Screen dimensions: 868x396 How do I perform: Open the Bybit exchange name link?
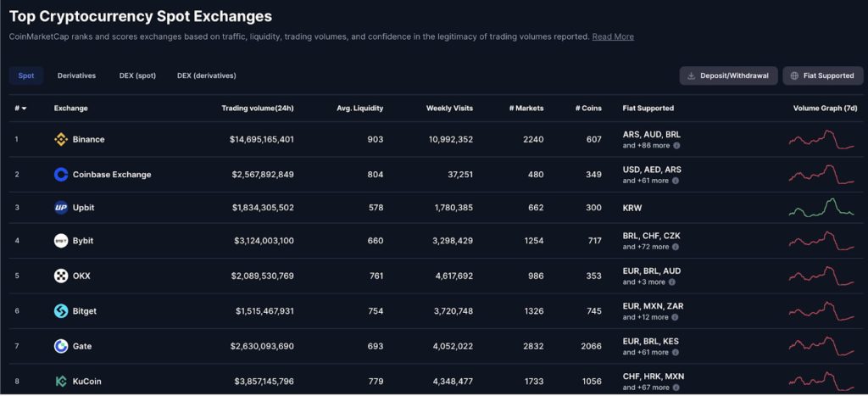[x=83, y=241]
